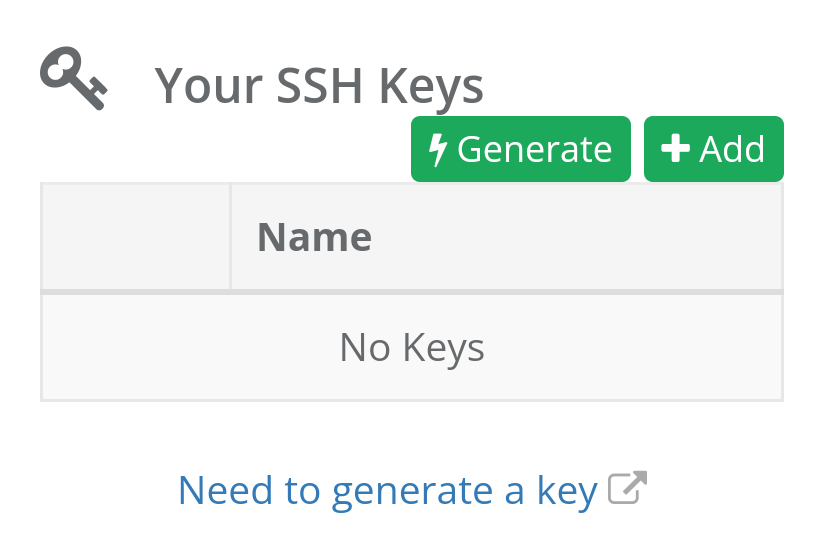Click the Name column header
The height and width of the screenshot is (556, 817).
pos(314,237)
